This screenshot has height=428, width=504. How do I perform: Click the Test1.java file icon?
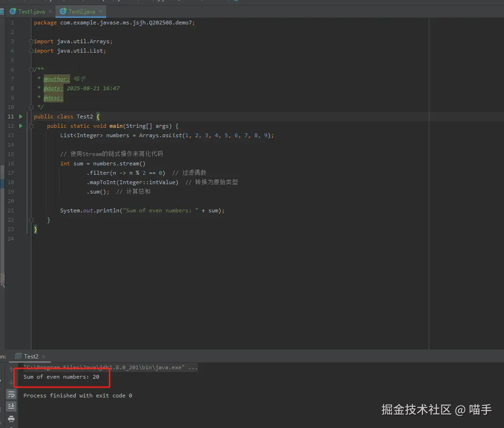coord(13,12)
